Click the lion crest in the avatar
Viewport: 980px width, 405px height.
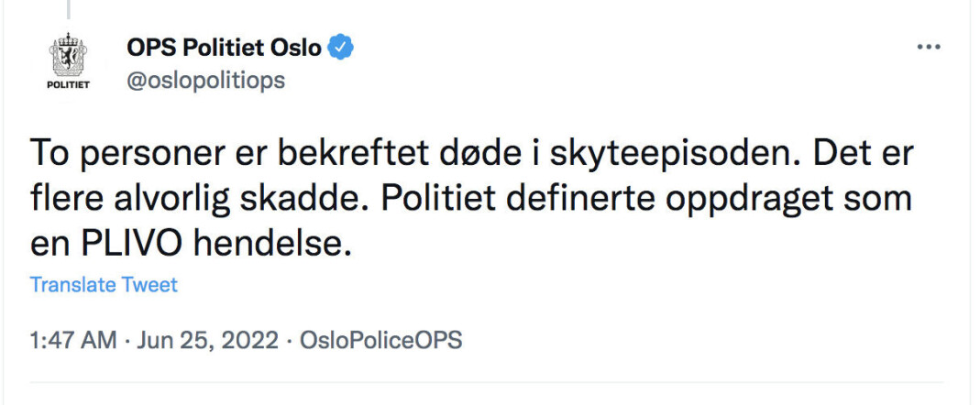(x=69, y=55)
